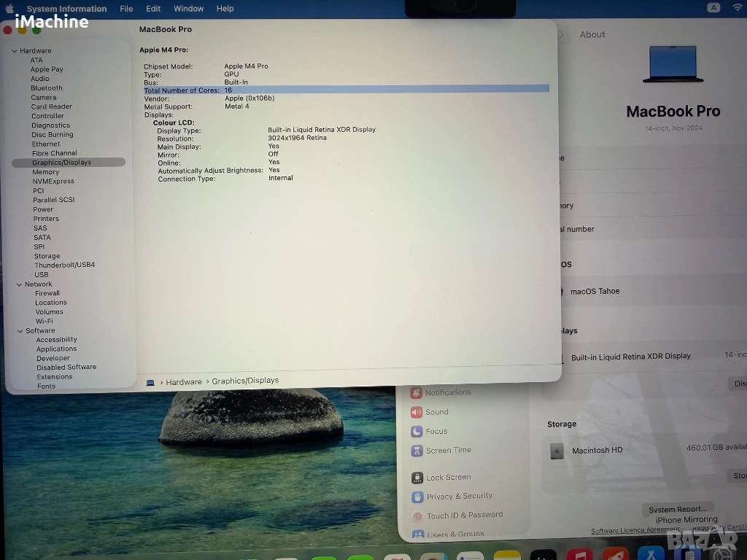The width and height of the screenshot is (747, 560).
Task: Collapse the Hardware section in sidebar
Action: coord(14,51)
